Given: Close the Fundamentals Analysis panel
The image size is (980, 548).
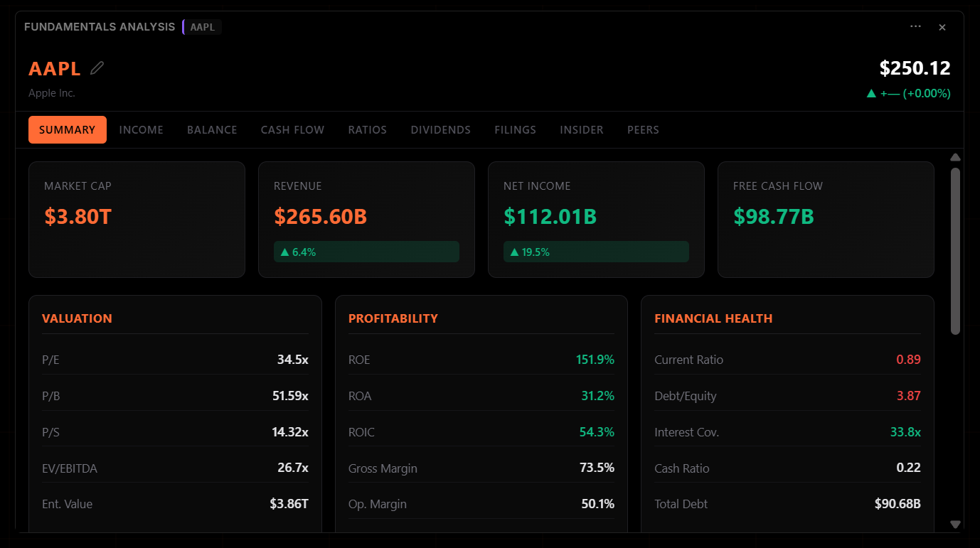Looking at the screenshot, I should (x=942, y=27).
